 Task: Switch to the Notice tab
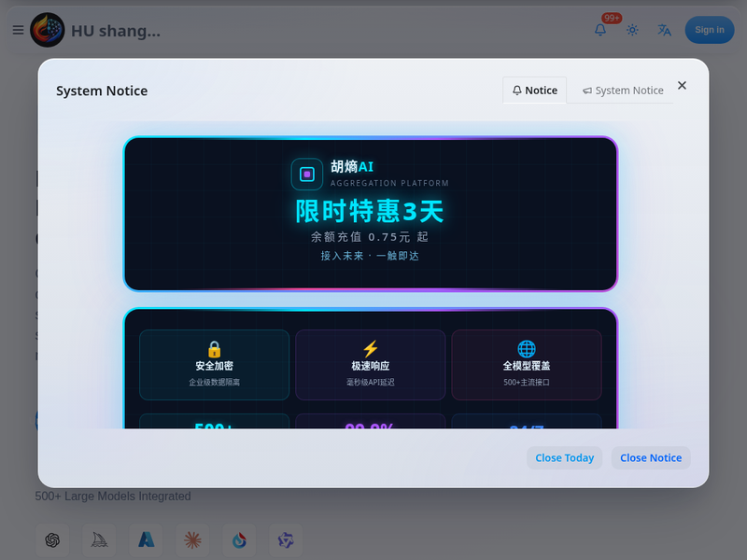point(534,90)
